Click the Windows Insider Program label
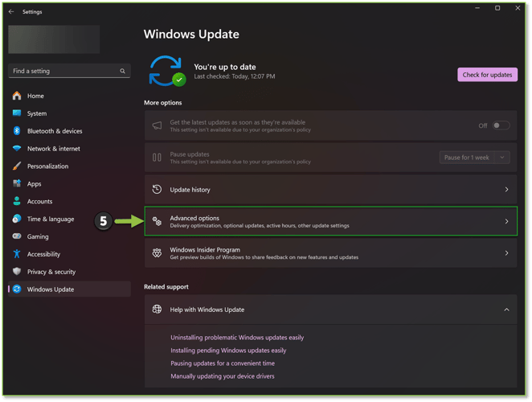Viewport: 532px width, 402px height. click(x=205, y=249)
